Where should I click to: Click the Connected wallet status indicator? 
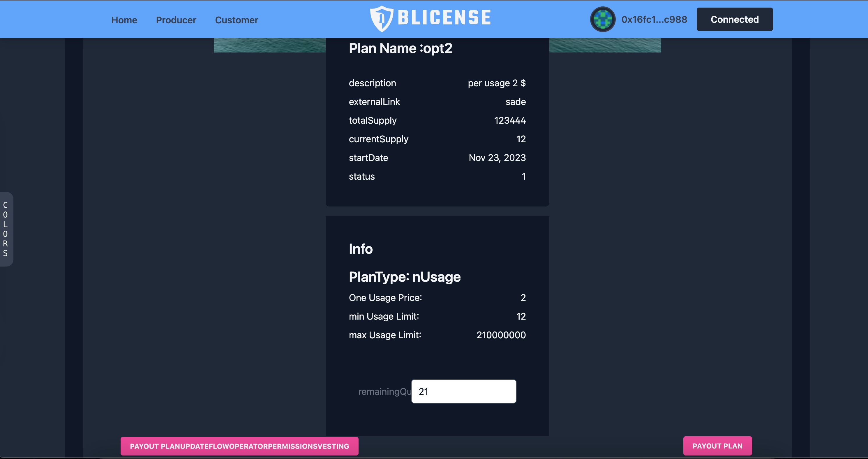pos(735,19)
